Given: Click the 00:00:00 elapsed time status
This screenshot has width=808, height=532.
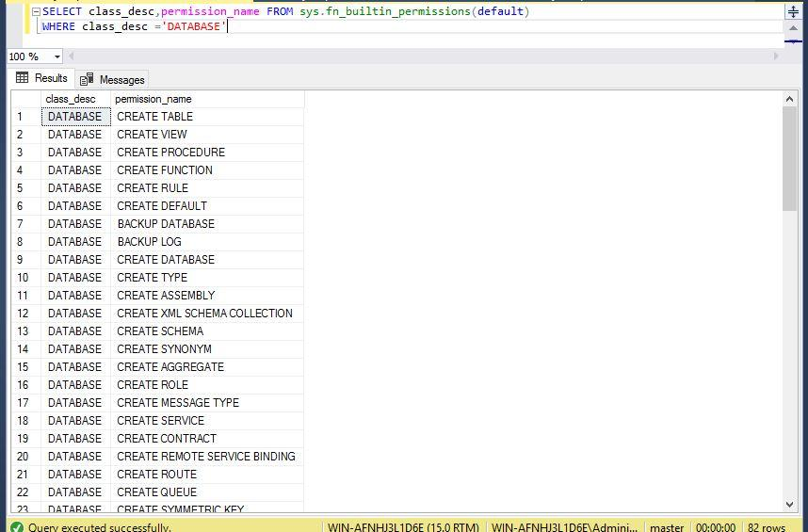Looking at the screenshot, I should [x=716, y=527].
